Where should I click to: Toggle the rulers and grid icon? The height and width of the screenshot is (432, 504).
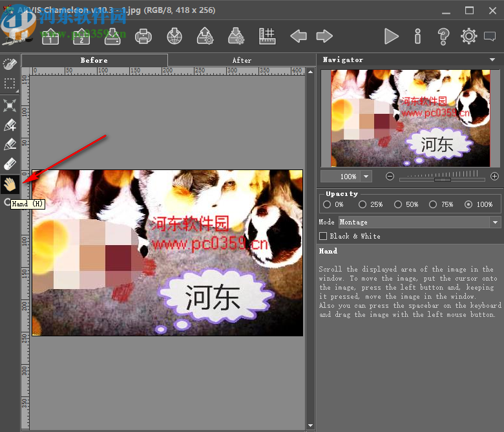268,36
